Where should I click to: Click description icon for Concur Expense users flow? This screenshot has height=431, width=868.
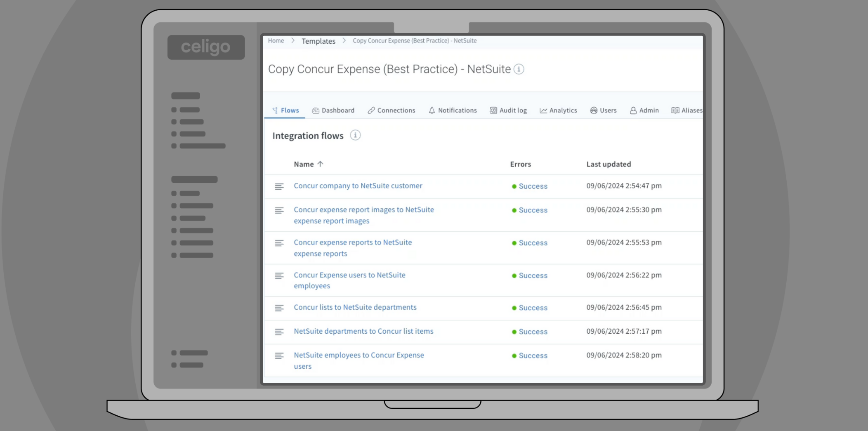[x=279, y=276]
